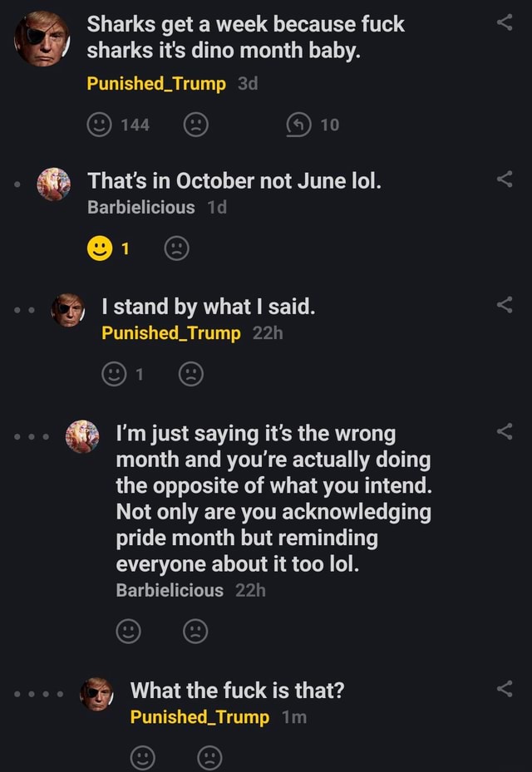532x772 pixels.
Task: Toggle yellow smile reaction on October comment
Action: 99,248
